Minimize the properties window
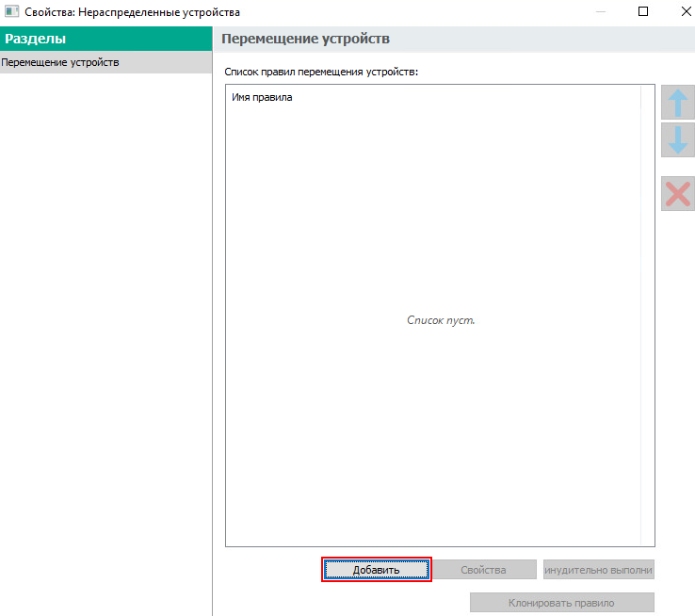The width and height of the screenshot is (695, 616). (x=600, y=12)
